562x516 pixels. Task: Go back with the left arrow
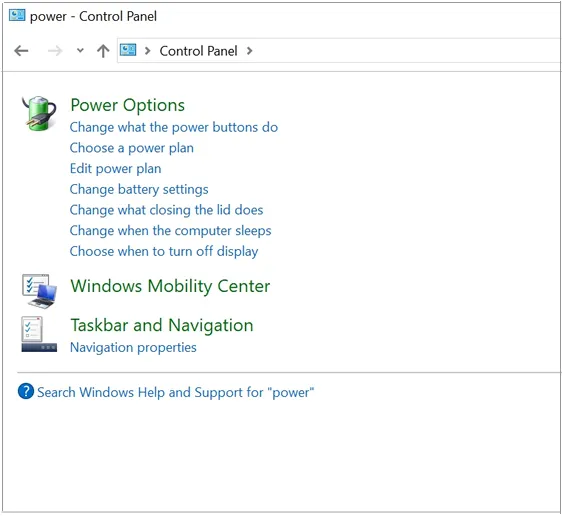coord(21,51)
